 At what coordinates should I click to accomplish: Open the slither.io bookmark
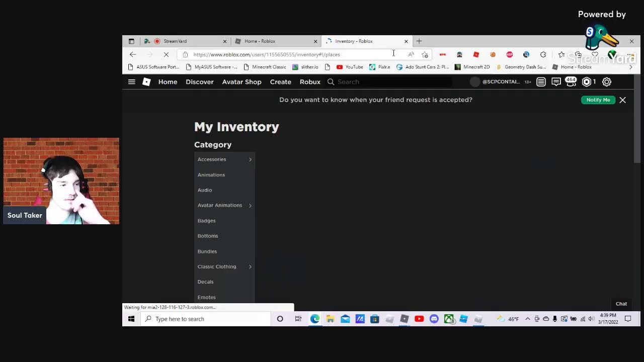tap(305, 67)
